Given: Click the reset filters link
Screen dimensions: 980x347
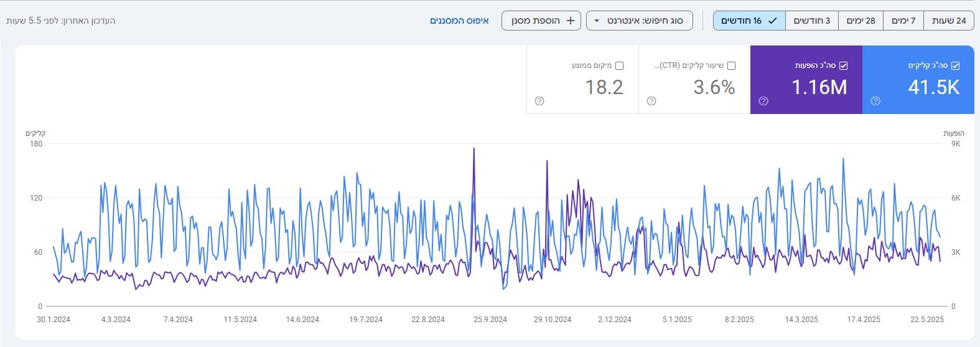Looking at the screenshot, I should (459, 21).
